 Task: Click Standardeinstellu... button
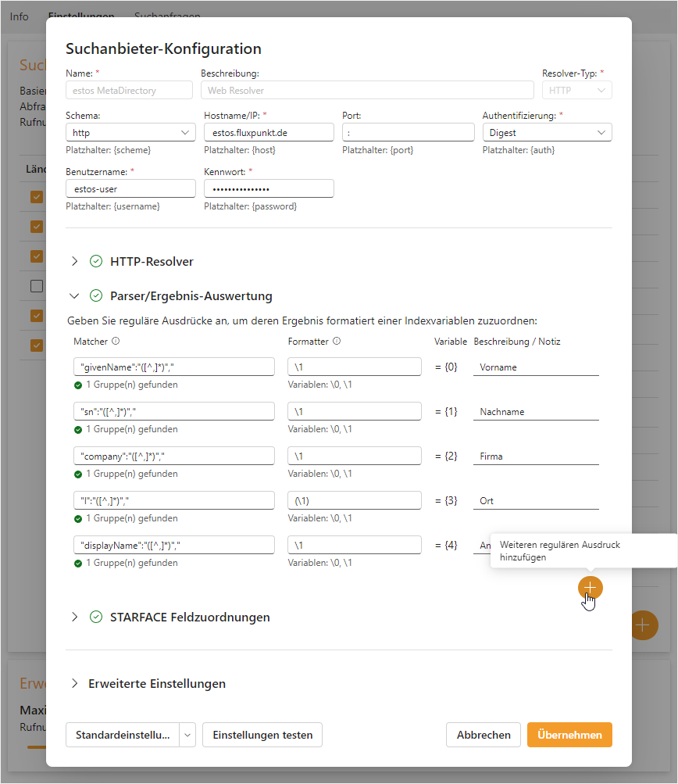pos(123,735)
